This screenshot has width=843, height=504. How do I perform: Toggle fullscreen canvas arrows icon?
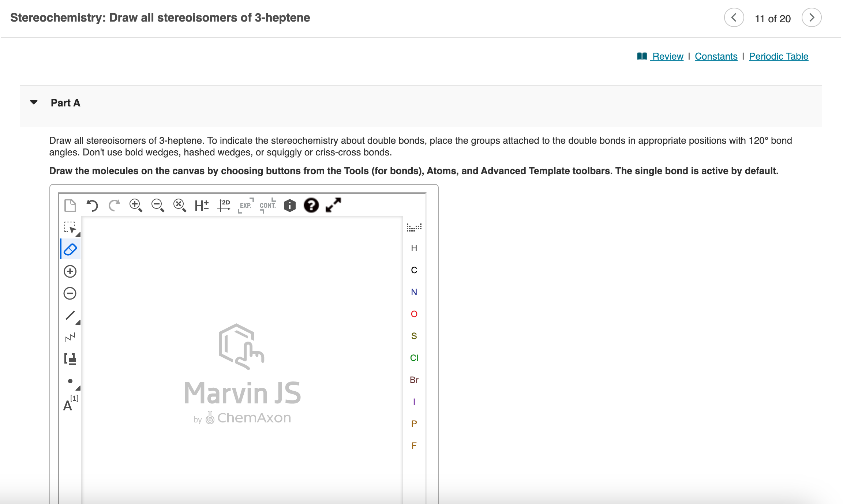[x=333, y=205]
